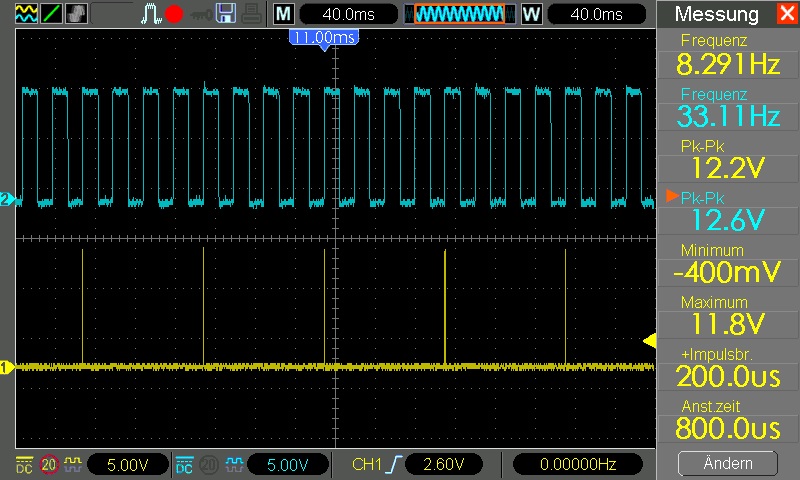Select the yellow Pk-Pk 12.2V measurement
Image resolution: width=800 pixels, height=480 pixels.
(x=728, y=159)
